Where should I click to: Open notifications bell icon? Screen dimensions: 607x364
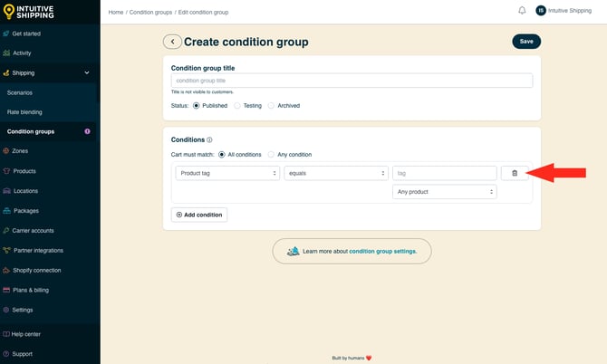coord(522,11)
